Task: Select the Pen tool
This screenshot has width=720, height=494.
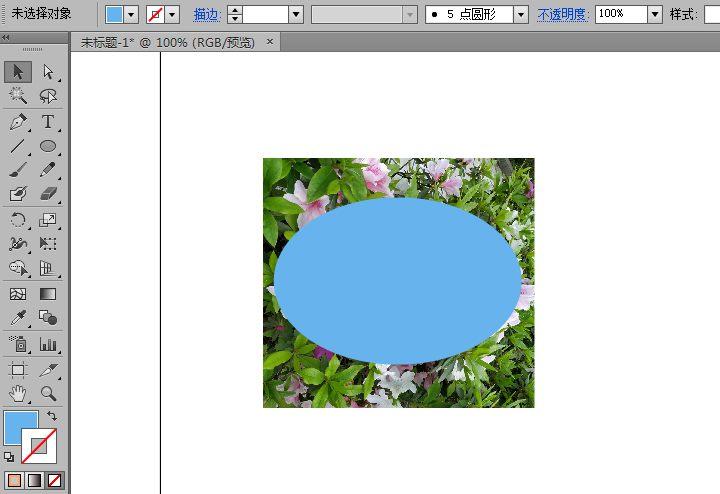Action: (18, 122)
